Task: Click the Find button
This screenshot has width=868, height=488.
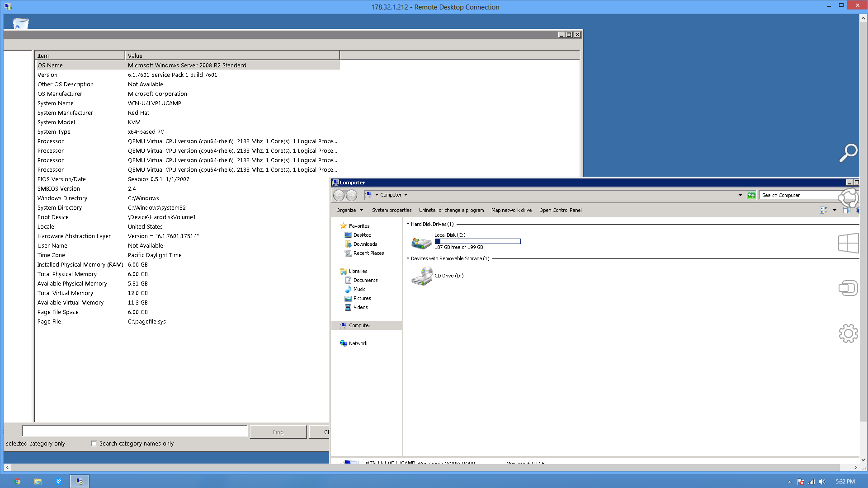Action: (x=278, y=432)
